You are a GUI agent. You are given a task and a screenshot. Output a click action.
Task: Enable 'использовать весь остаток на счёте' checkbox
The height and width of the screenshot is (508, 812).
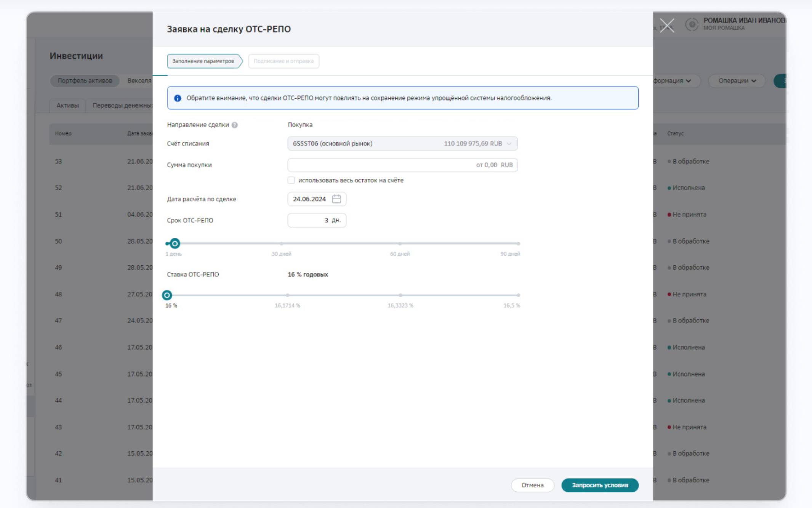(291, 180)
